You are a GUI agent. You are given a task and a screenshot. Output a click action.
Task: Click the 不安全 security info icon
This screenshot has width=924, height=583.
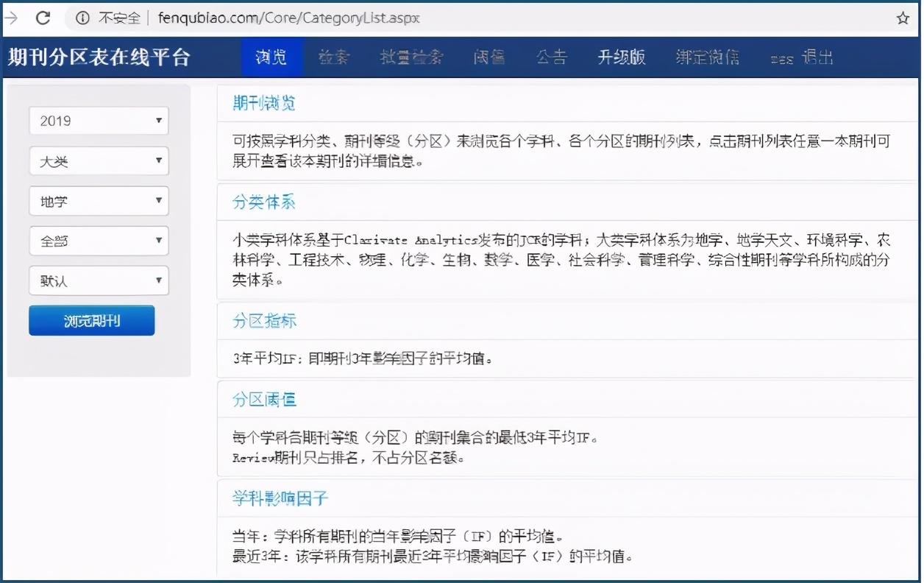pos(81,17)
